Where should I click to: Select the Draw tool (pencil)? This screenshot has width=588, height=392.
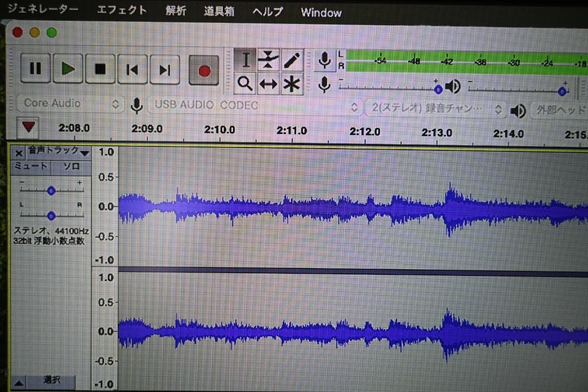[x=291, y=60]
